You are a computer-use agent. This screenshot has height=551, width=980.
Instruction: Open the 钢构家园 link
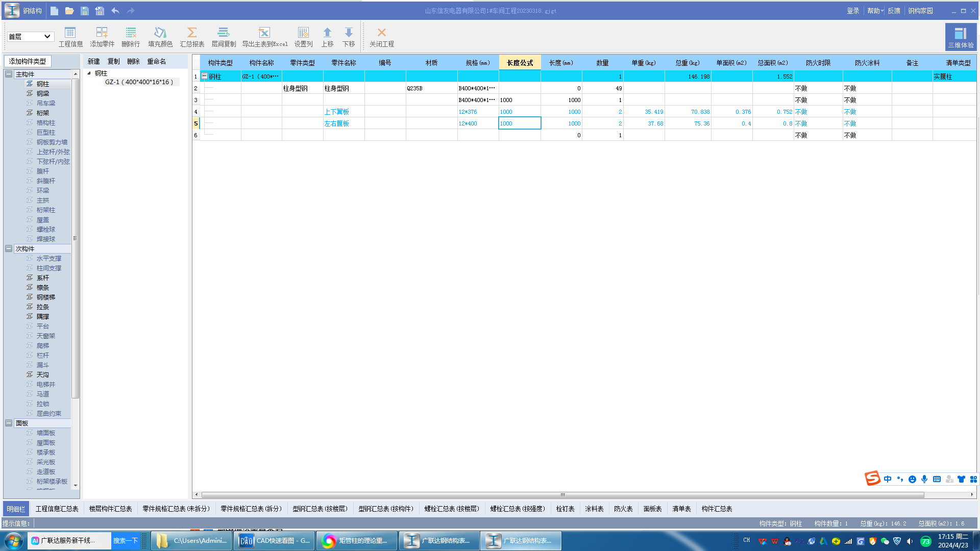920,11
